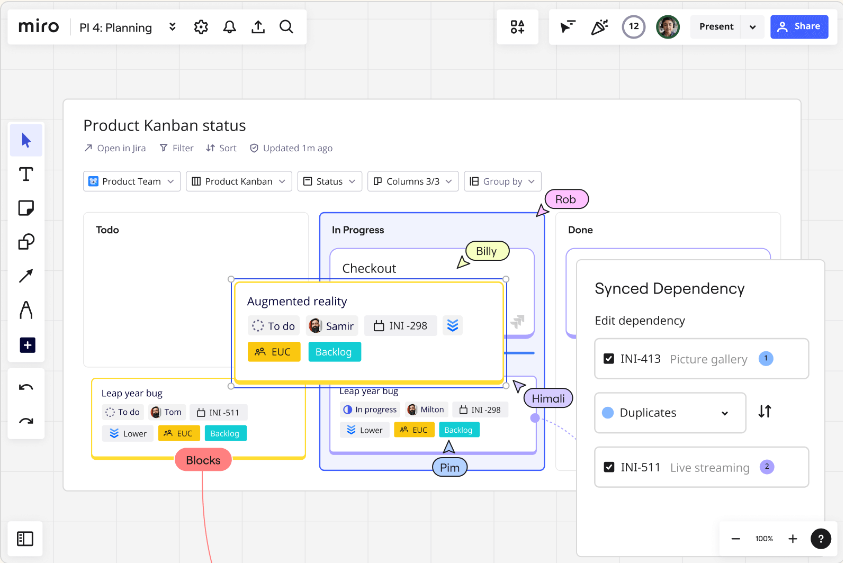Select the Sticky note tool

point(26,208)
